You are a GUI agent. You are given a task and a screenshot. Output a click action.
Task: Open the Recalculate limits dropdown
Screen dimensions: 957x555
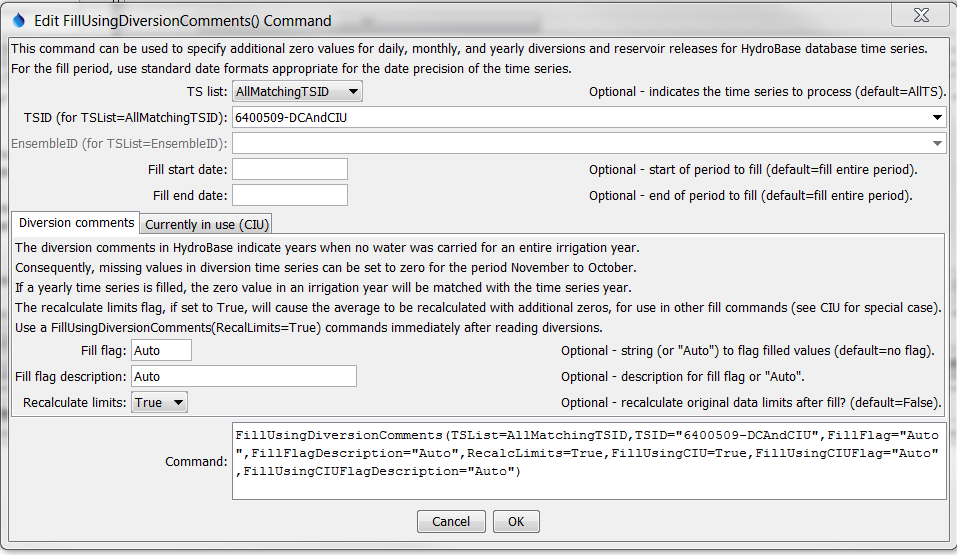point(159,402)
